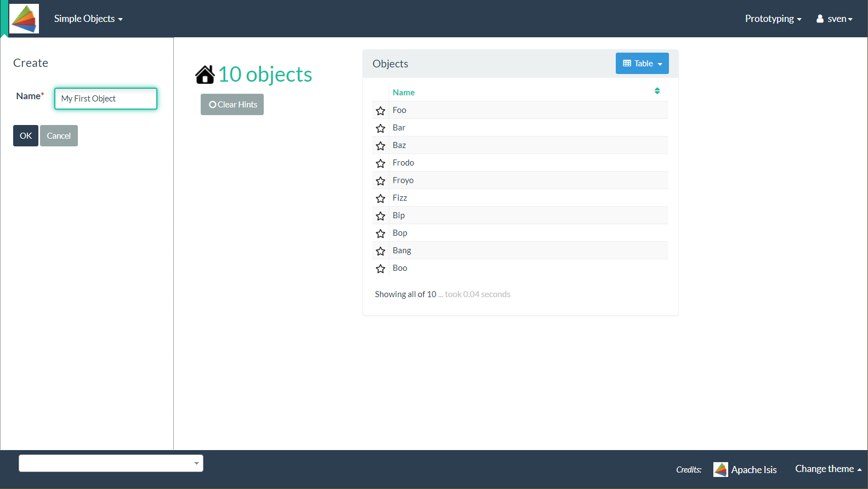Click the Apache Isis credits logo in footer
The image size is (868, 489).
pyautogui.click(x=721, y=469)
